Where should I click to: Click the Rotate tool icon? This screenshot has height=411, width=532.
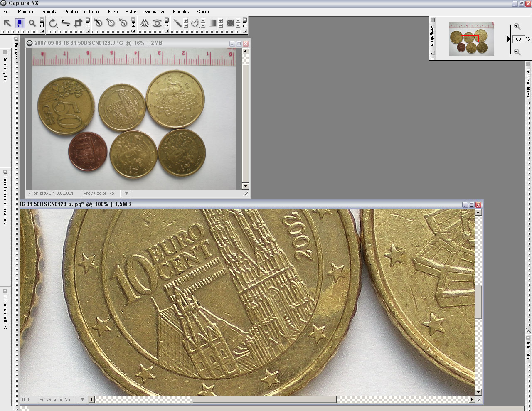tap(53, 23)
